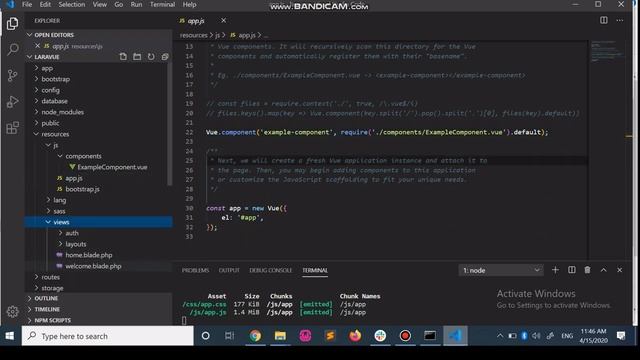Screen dimensions: 640x360
Task: Switch to the Problems tab
Action: tap(195, 270)
